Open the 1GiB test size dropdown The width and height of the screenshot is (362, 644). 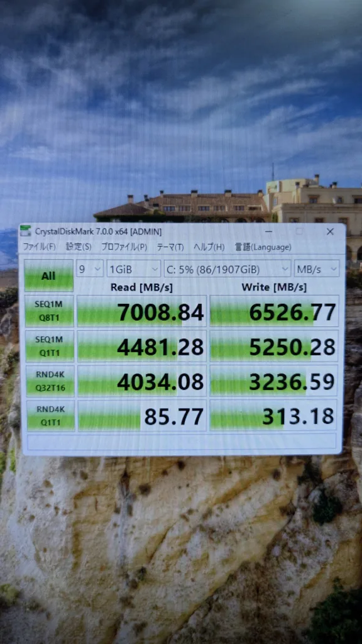[133, 269]
